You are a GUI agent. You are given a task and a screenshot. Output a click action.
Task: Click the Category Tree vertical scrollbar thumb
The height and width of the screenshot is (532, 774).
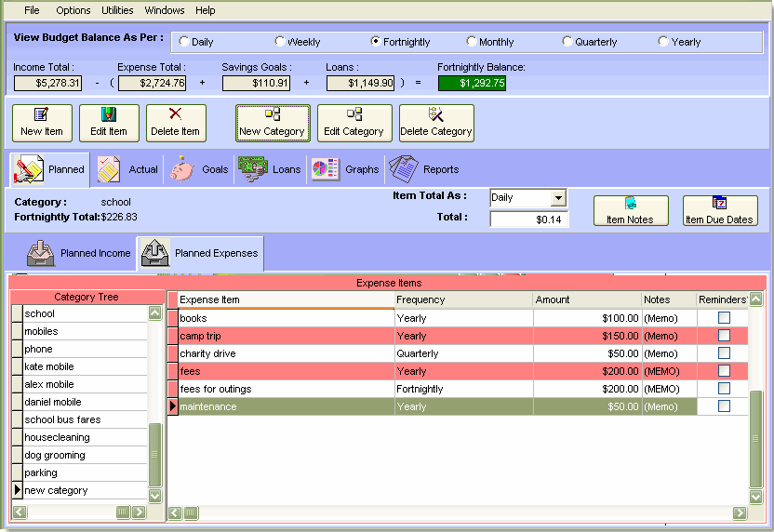pos(155,455)
